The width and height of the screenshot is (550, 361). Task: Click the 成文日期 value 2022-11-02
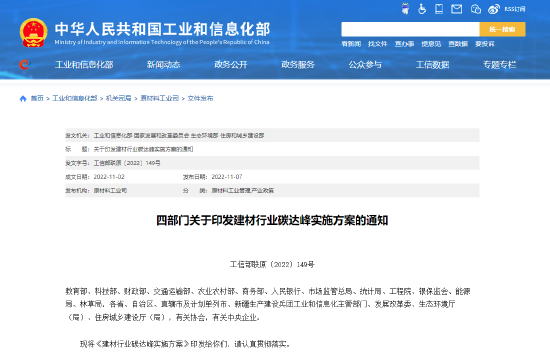coord(109,177)
